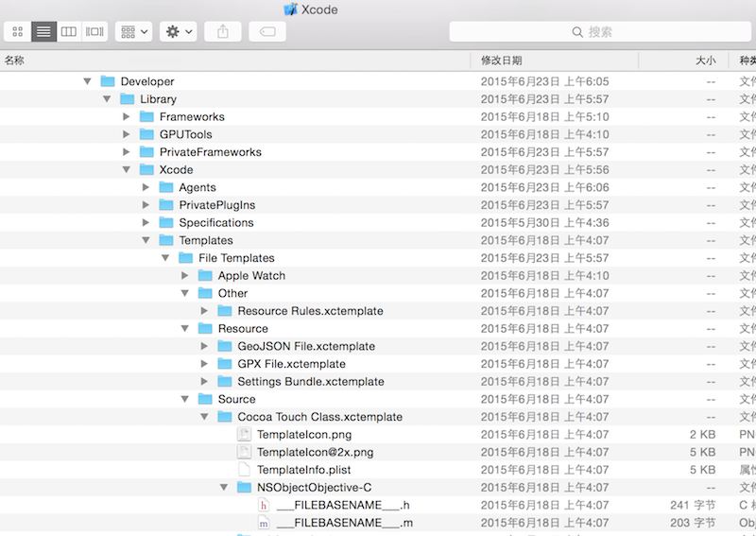Collapse the Developer folder

click(87, 81)
